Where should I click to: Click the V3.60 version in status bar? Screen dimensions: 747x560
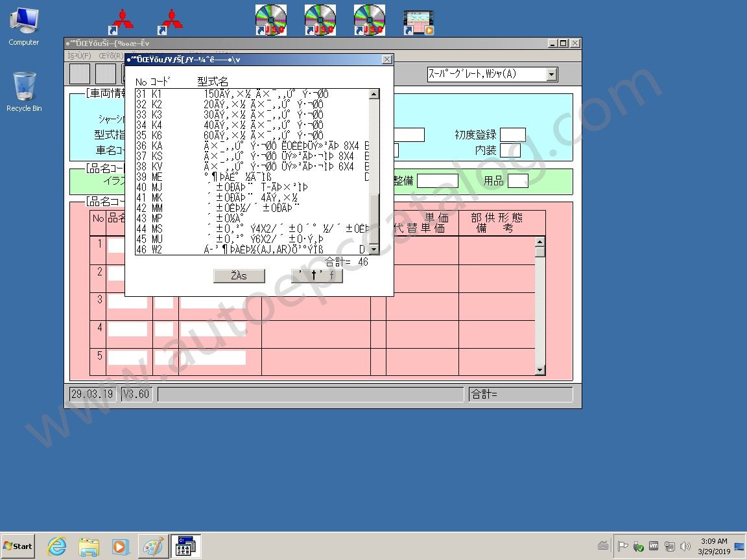[136, 394]
